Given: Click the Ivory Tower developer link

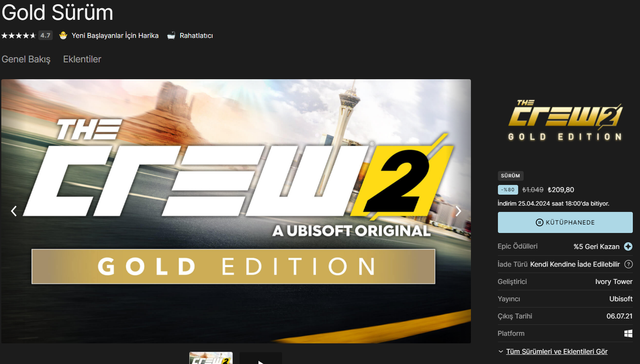Looking at the screenshot, I should [x=614, y=281].
